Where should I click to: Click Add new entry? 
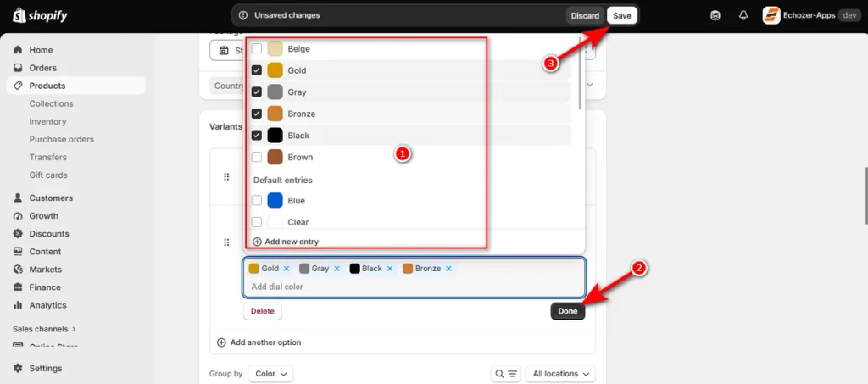(x=286, y=242)
